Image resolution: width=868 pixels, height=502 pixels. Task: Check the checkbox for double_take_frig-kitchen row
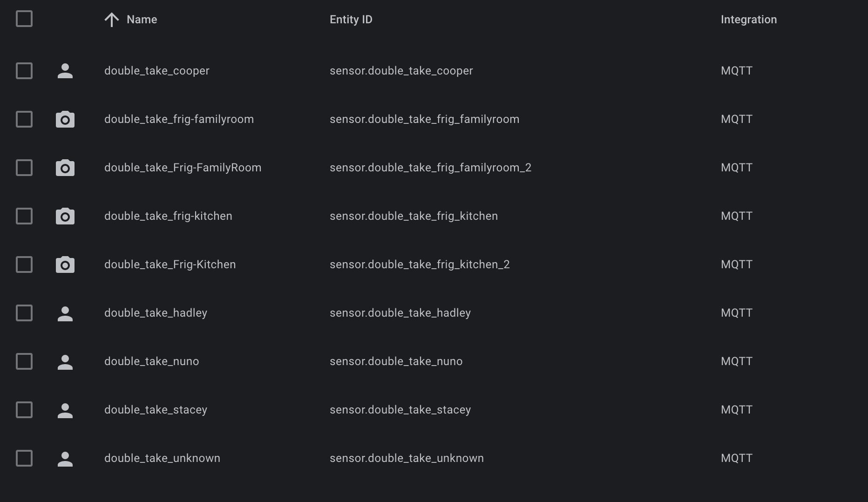click(24, 216)
